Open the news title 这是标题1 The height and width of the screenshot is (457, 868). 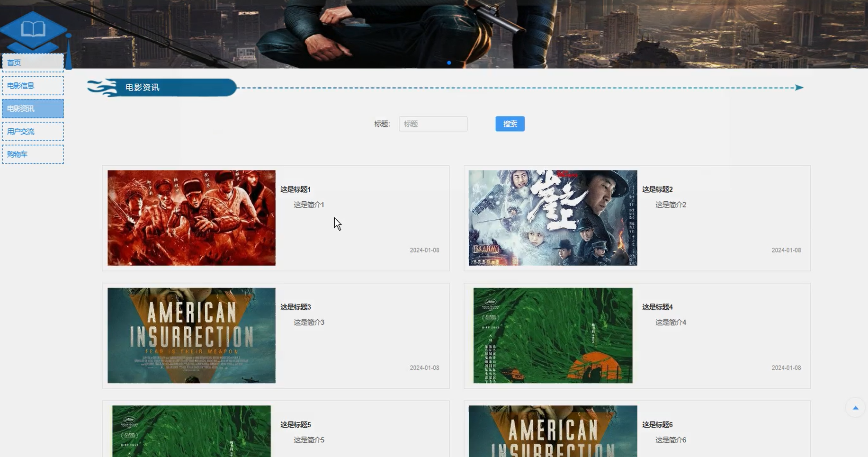[295, 189]
